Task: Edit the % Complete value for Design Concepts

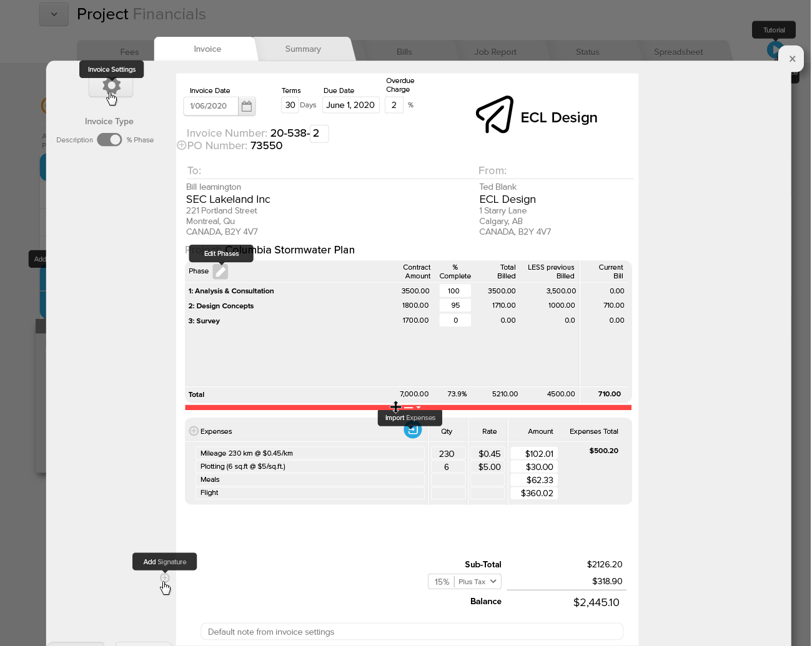Action: 455,305
